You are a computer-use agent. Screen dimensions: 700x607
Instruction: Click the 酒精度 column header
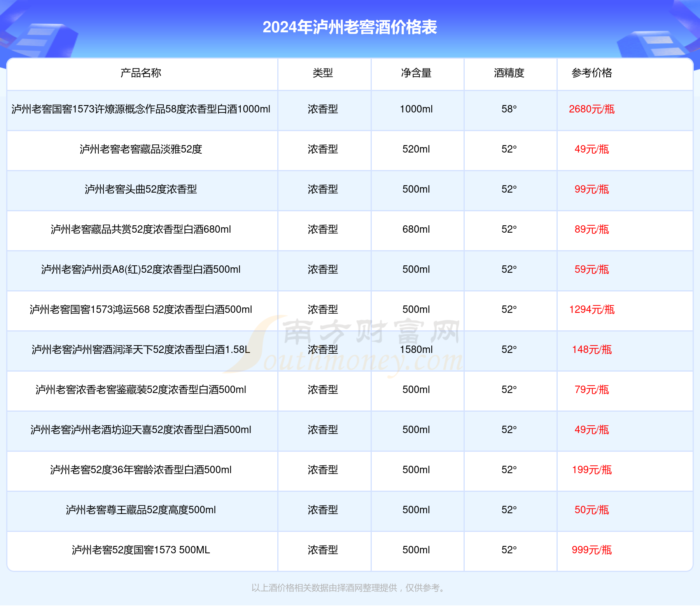point(509,73)
